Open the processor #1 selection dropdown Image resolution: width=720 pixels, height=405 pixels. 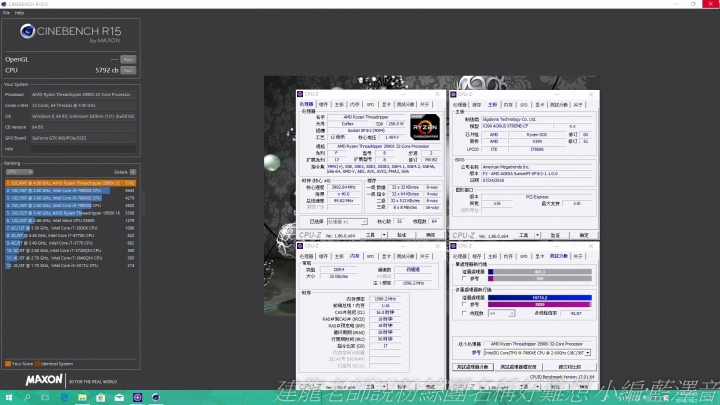pyautogui.click(x=347, y=222)
